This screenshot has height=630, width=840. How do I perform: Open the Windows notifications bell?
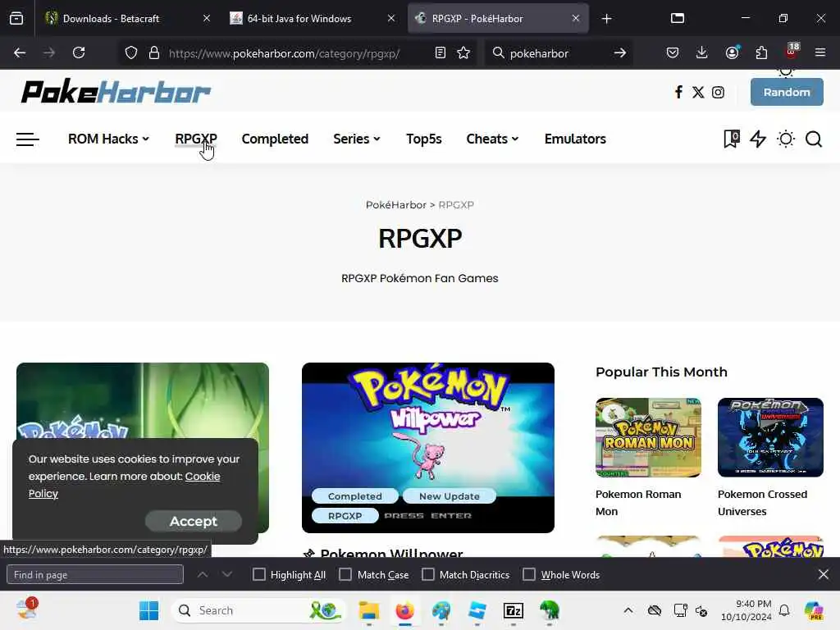(784, 610)
